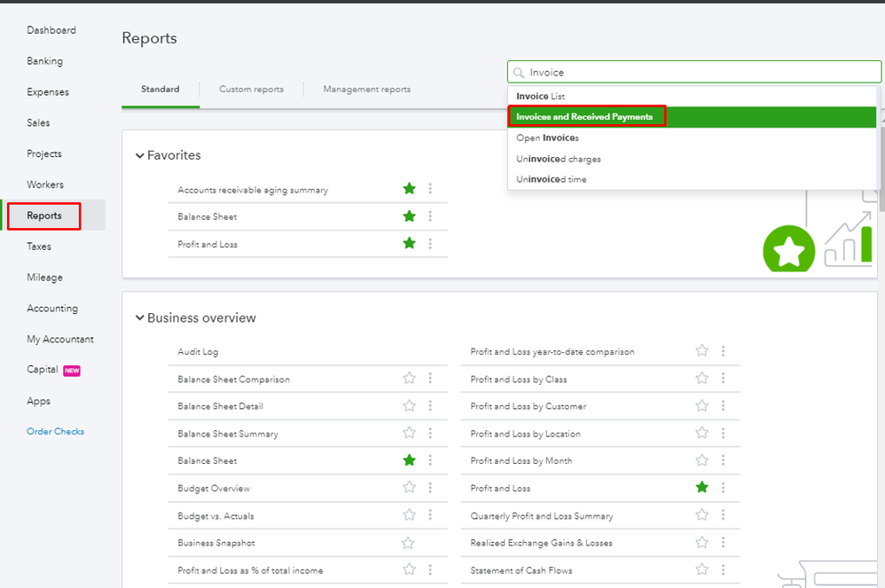Image resolution: width=885 pixels, height=588 pixels.
Task: Open more options for Budget Overview report
Action: (x=430, y=488)
